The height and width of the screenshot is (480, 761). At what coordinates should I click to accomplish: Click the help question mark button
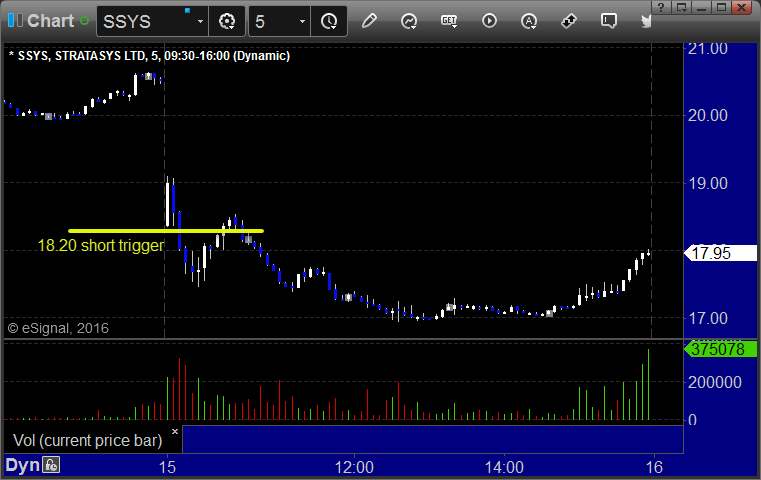click(x=661, y=7)
